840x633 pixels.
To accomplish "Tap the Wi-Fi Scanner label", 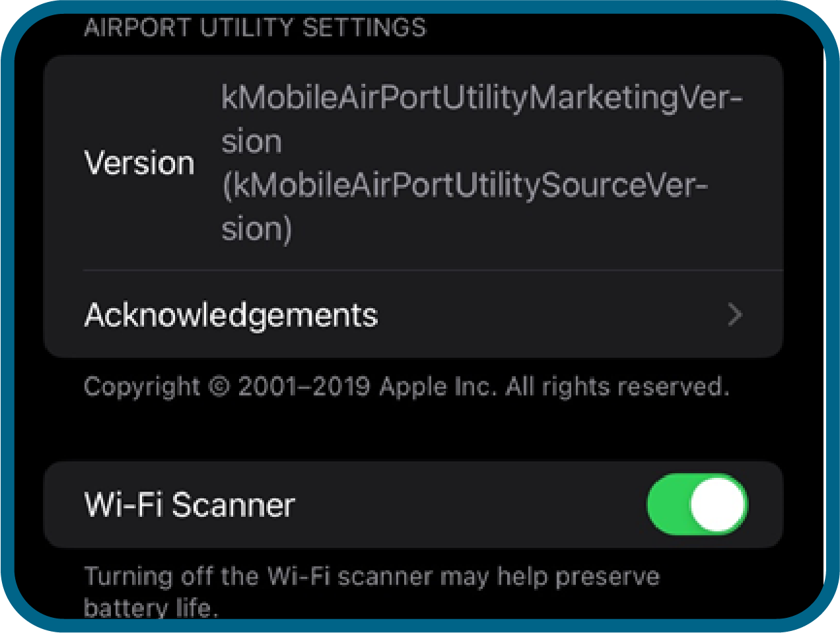I will click(190, 505).
